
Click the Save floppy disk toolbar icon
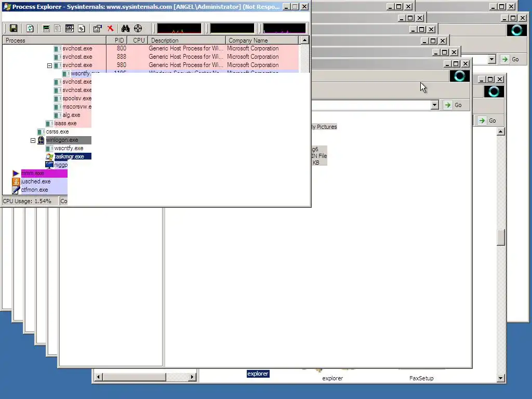click(13, 29)
